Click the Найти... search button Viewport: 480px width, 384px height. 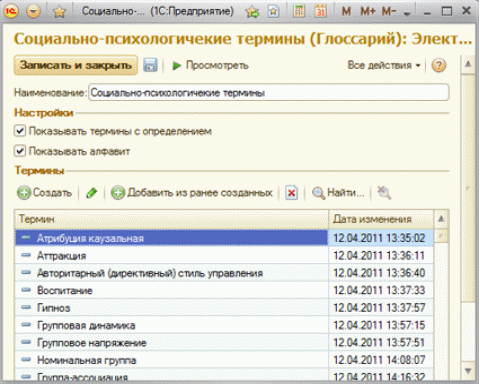338,193
